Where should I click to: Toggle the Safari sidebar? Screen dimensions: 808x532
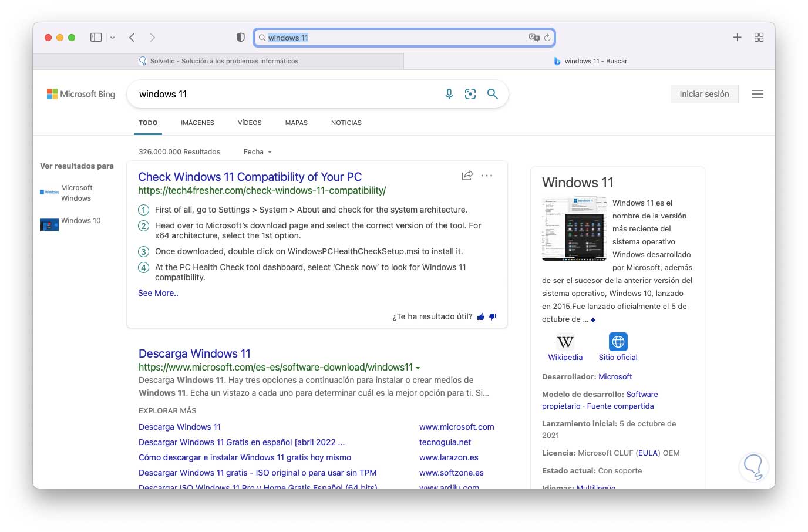click(96, 38)
